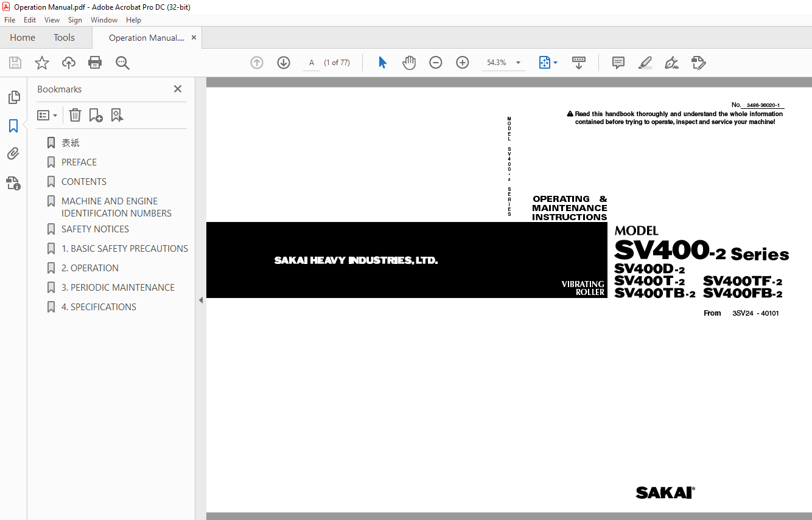Activate the hand pan tool

[409, 63]
